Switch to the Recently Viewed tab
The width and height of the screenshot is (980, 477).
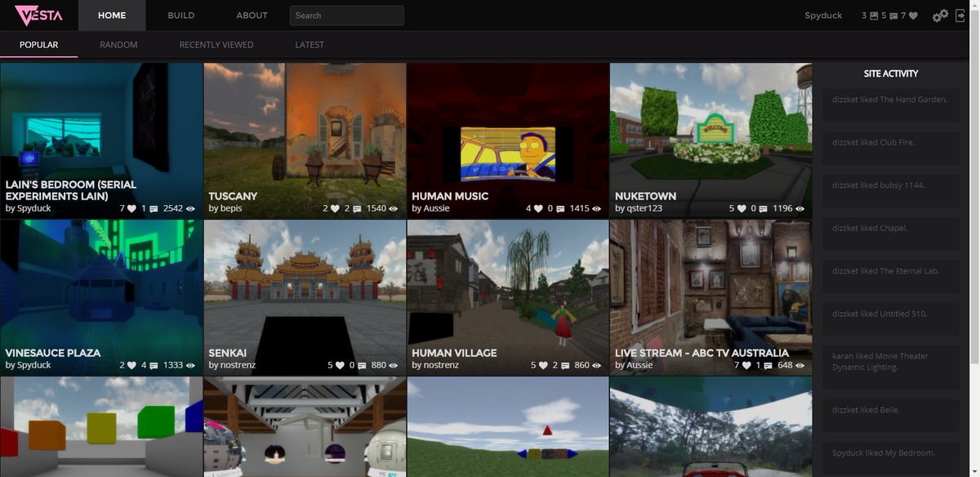click(x=216, y=45)
